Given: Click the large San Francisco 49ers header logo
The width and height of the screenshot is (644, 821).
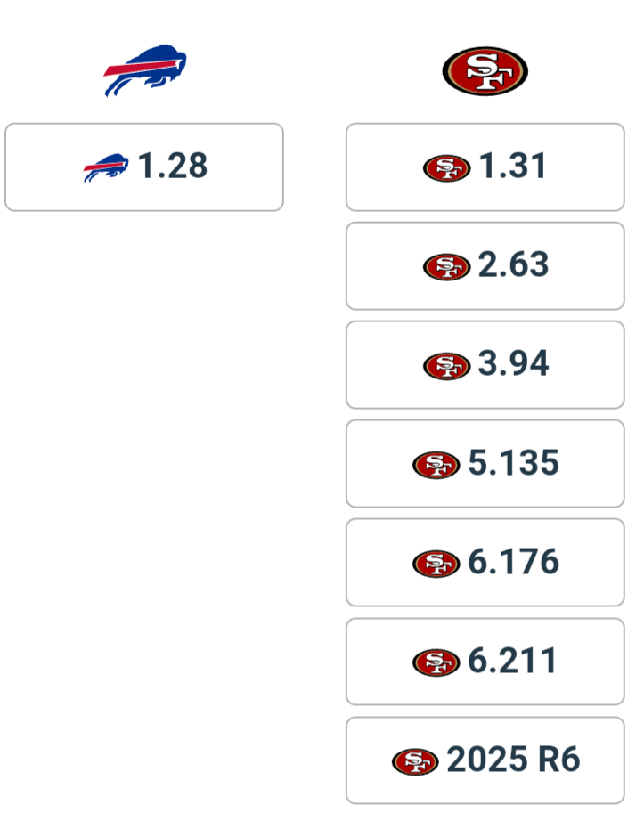Looking at the screenshot, I should coord(485,71).
